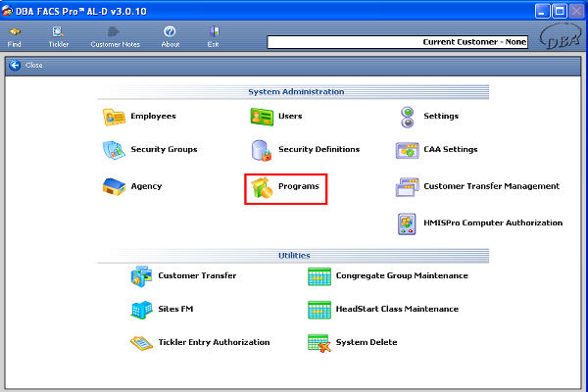
Task: Launch the Customer Transfer utility icon
Action: 141,276
